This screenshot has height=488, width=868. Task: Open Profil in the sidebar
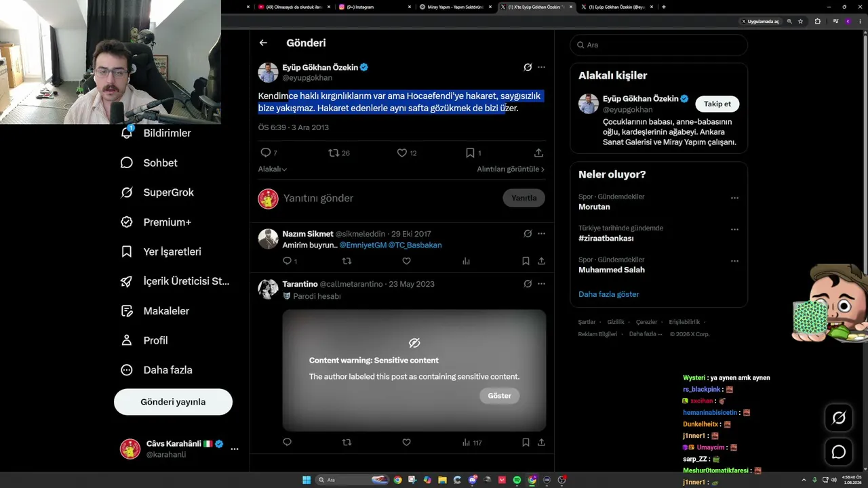(x=144, y=340)
